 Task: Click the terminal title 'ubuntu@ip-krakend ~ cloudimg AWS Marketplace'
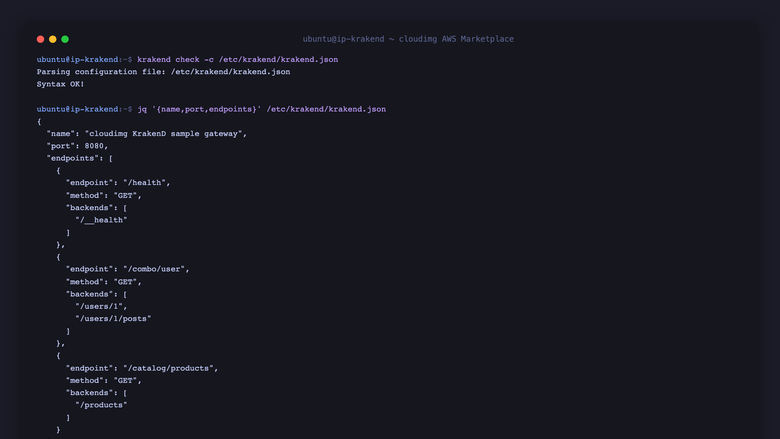408,39
